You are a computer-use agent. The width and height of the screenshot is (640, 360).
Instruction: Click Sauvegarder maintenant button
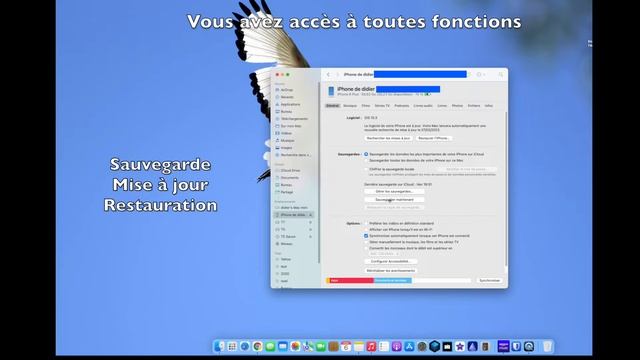point(394,200)
